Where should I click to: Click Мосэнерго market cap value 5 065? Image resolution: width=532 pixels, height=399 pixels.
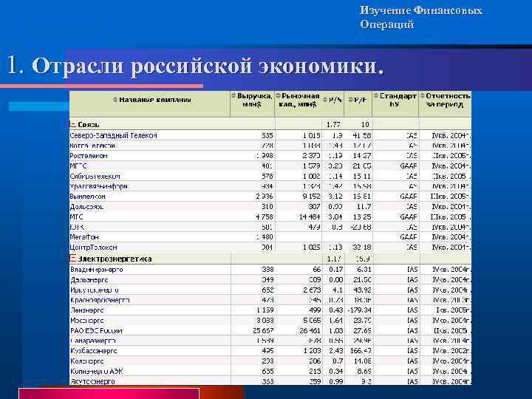point(312,321)
